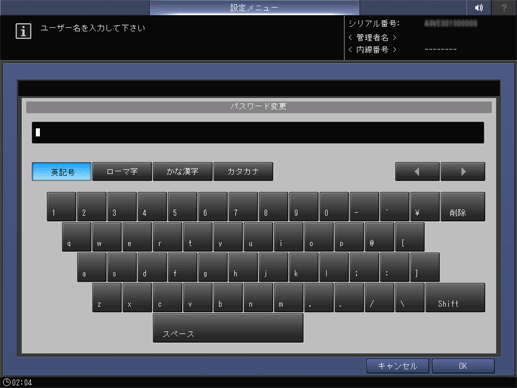Tap the letter q key
The width and height of the screenshot is (517, 388).
(76, 237)
